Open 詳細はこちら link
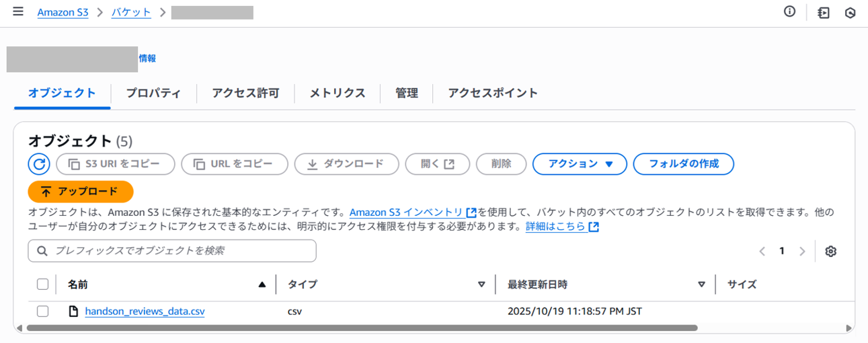This screenshot has width=868, height=343. (562, 227)
